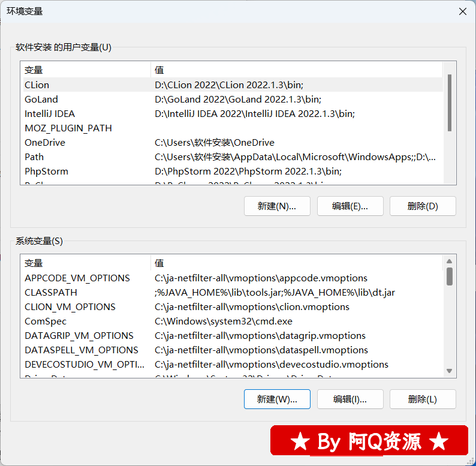
Task: Select the MOZ_PLUGIN_PATH variable row
Action: (x=233, y=128)
